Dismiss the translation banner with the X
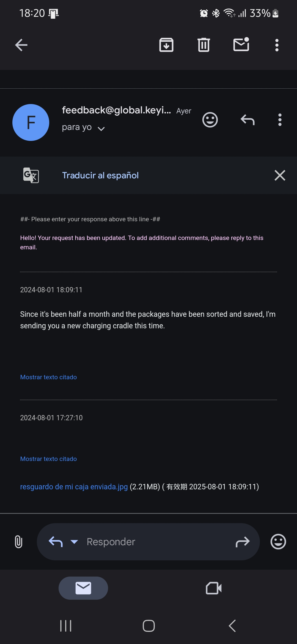 pos(280,175)
